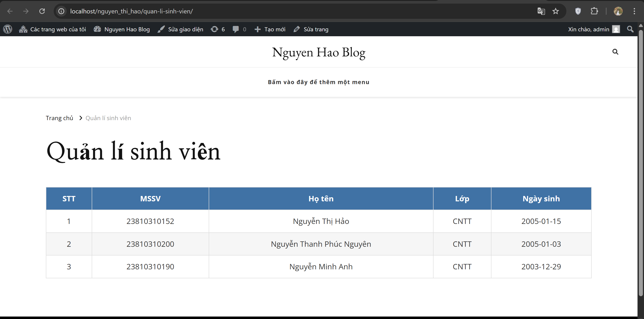Open the shield extension icon

[x=578, y=11]
